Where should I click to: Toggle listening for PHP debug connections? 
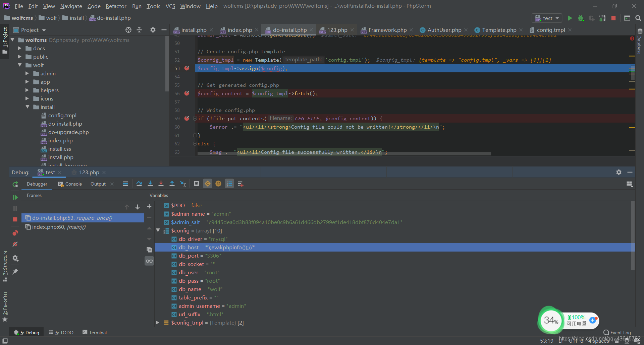click(x=603, y=18)
